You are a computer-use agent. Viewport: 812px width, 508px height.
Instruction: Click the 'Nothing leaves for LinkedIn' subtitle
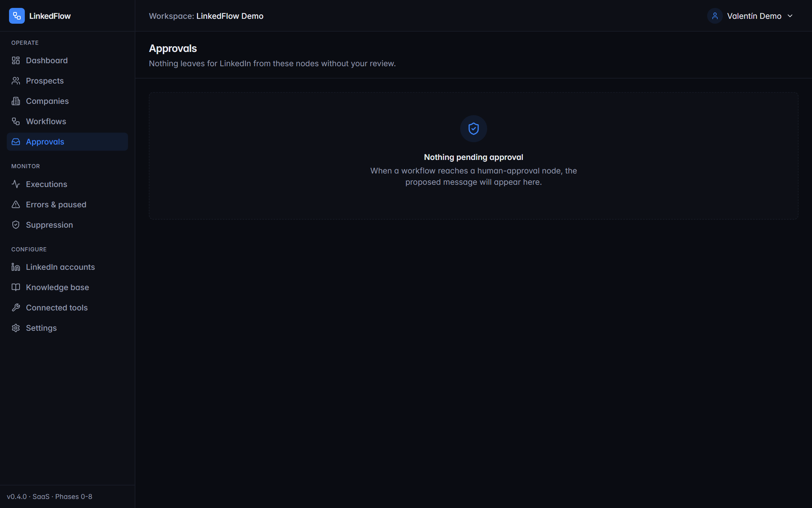click(272, 64)
